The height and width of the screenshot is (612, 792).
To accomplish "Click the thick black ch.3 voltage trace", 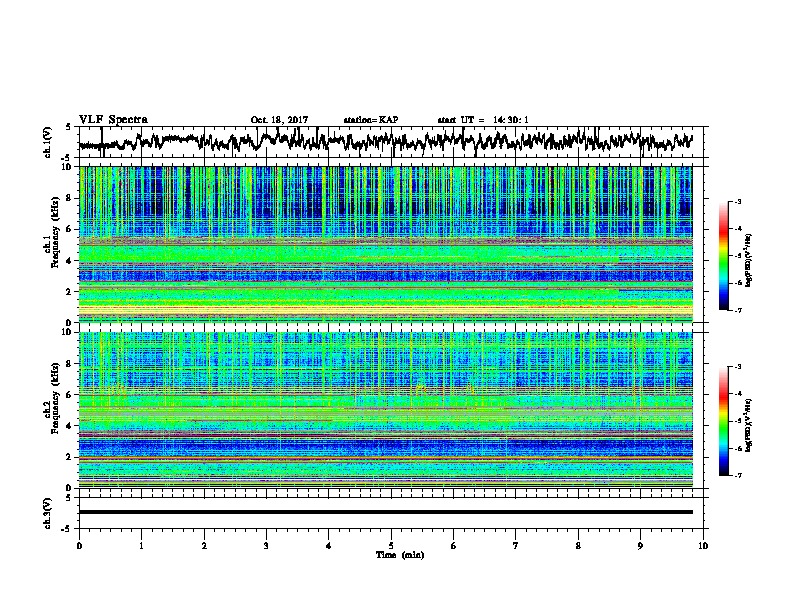I will [386, 512].
